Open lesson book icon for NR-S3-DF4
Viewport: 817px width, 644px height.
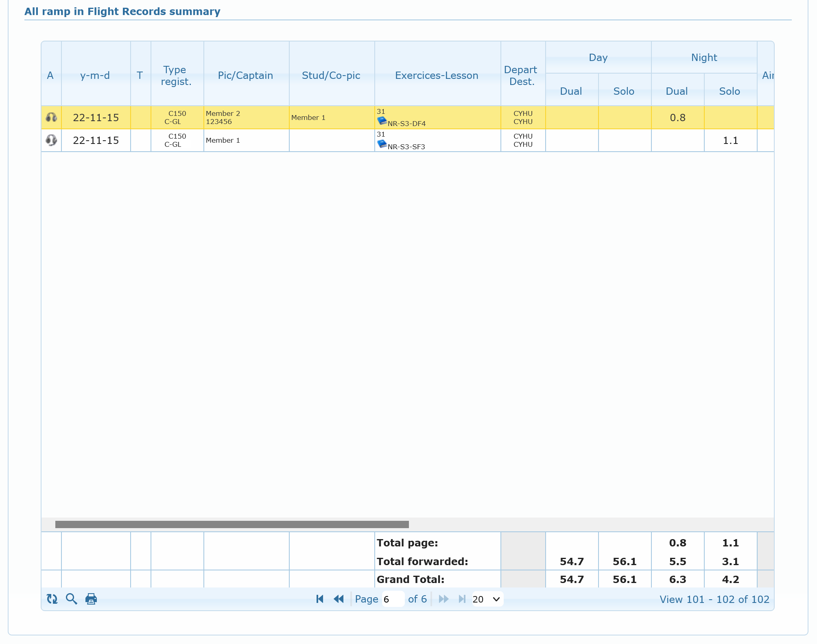[382, 121]
